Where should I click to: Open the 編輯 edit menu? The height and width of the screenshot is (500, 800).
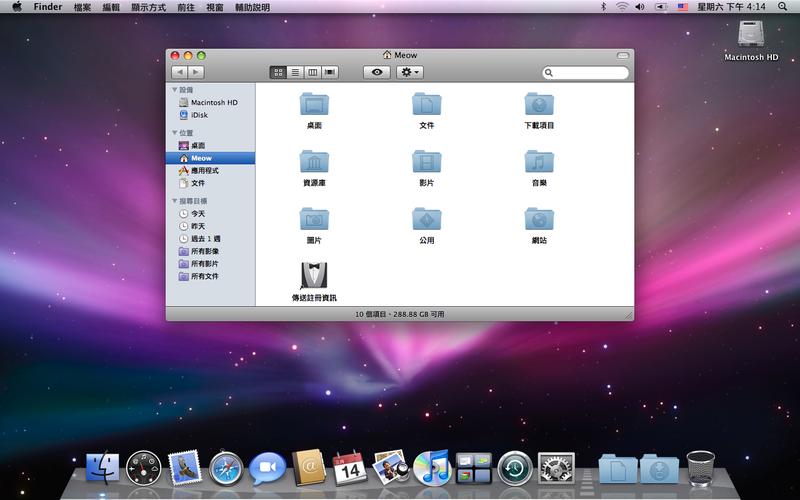[x=111, y=7]
